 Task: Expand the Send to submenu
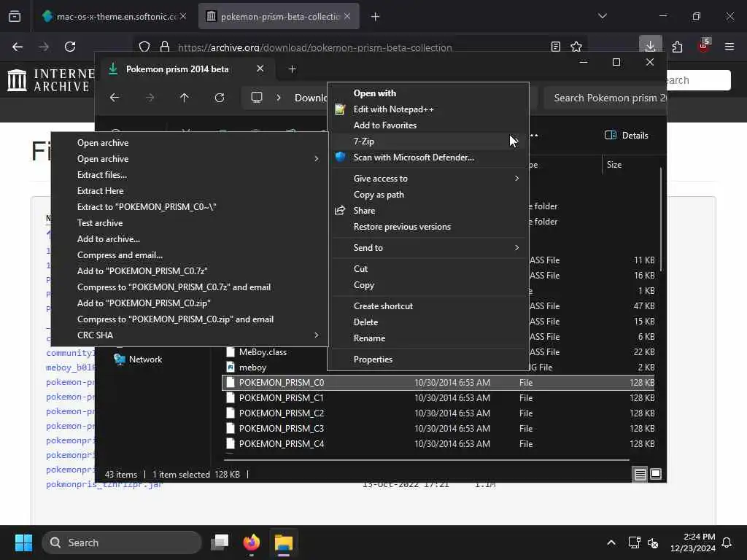point(428,248)
